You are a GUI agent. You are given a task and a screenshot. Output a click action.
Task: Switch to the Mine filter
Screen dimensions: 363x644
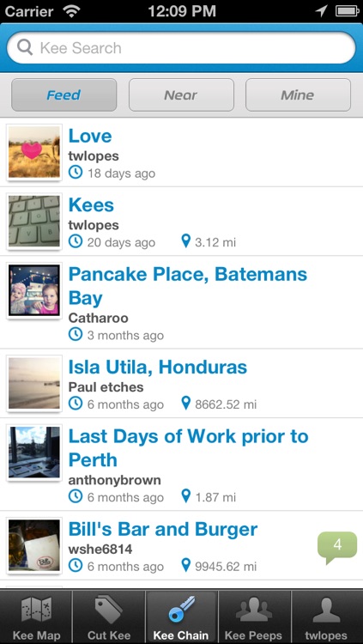(x=298, y=94)
